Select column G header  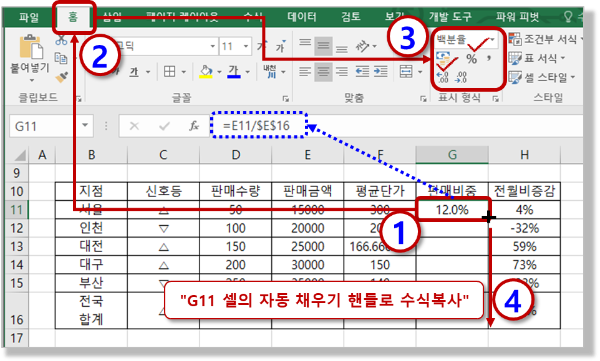click(x=452, y=155)
